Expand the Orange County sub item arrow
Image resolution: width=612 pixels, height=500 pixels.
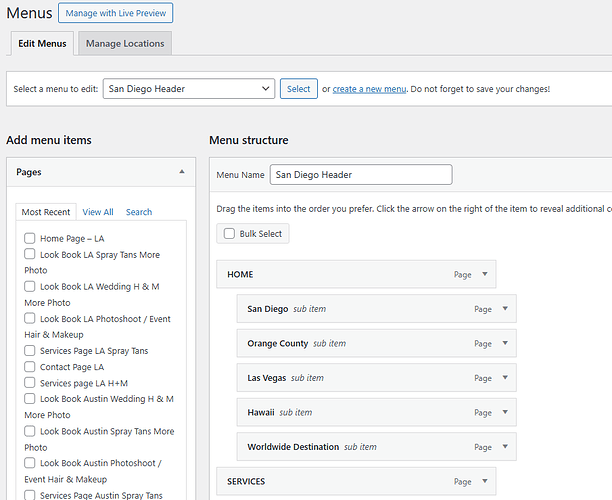coord(505,343)
